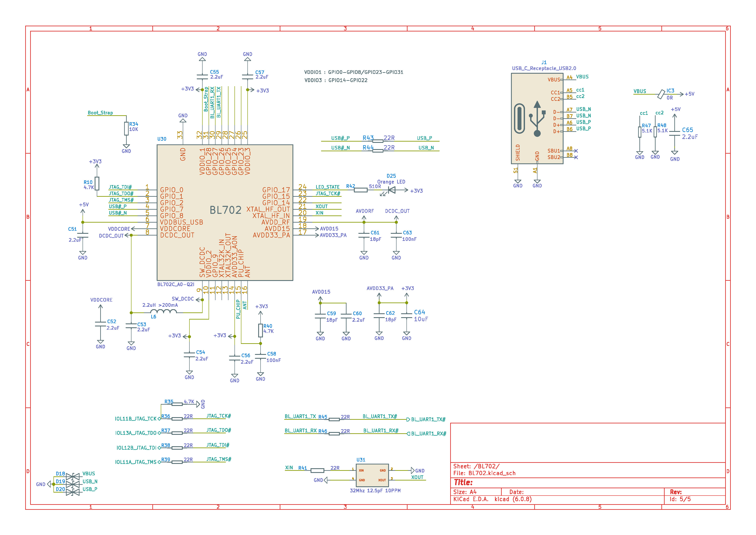Select the R48 5.1K resistor on cc2
This screenshot has width=756, height=535.
click(655, 132)
